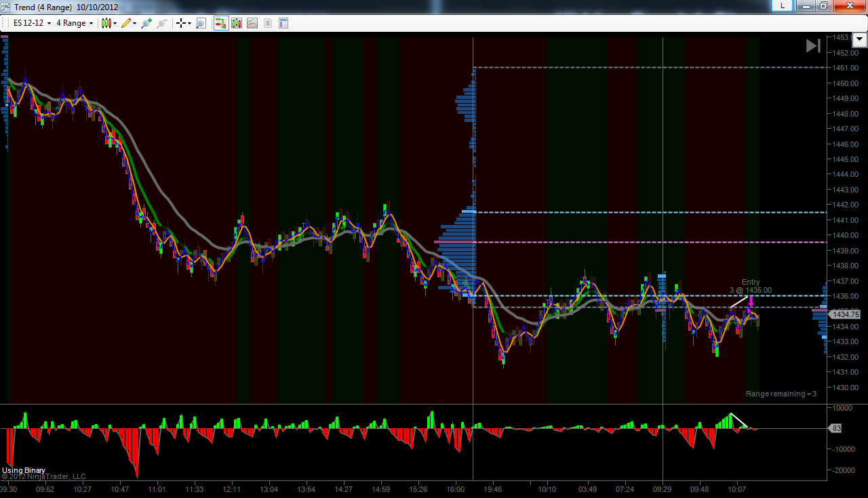868x498 pixels.
Task: Open the pencil drawing tools dropdown
Action: click(x=129, y=23)
